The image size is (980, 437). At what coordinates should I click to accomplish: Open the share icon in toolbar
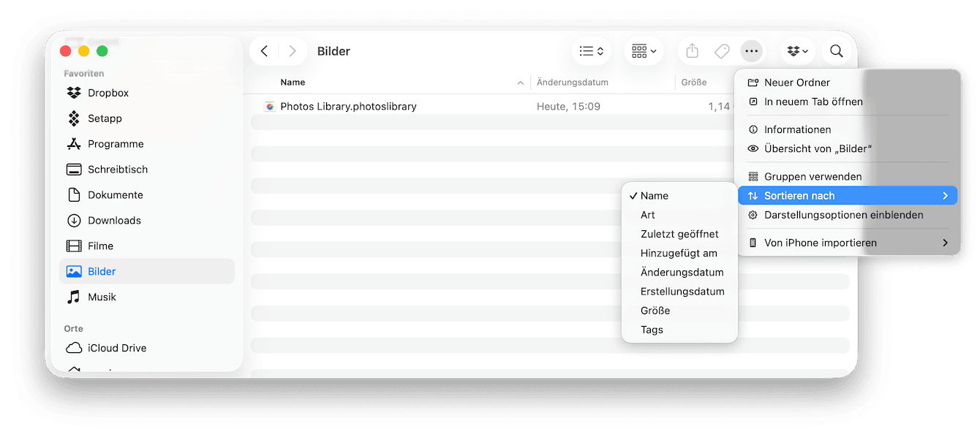(x=692, y=51)
